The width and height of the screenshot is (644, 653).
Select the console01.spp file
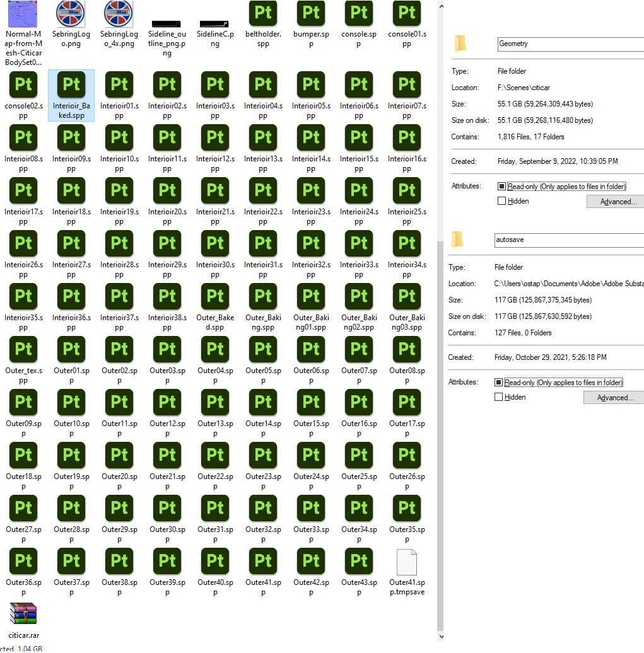click(x=407, y=24)
